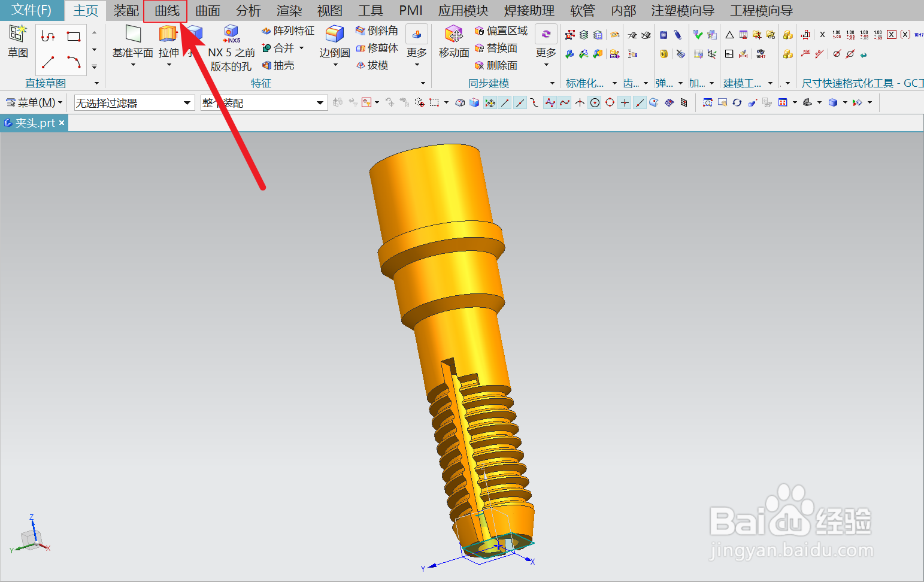924x582 pixels.
Task: Open 更多 in the 特征 group
Action: click(x=417, y=46)
